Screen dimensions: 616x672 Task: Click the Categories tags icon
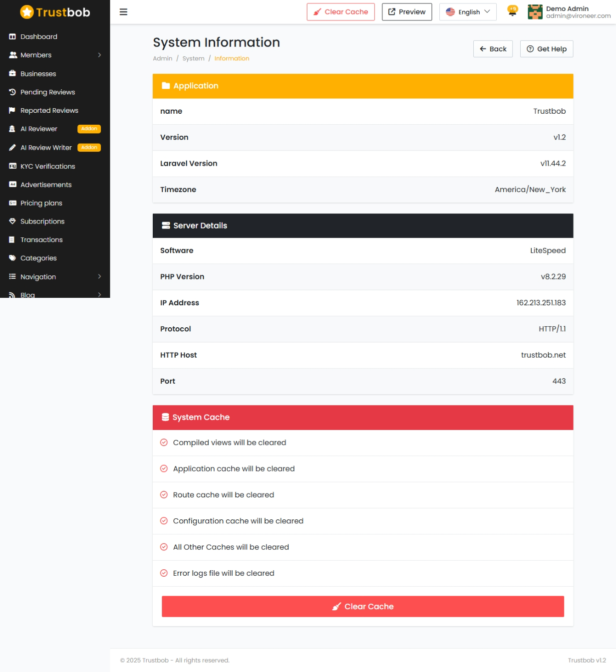pos(12,258)
